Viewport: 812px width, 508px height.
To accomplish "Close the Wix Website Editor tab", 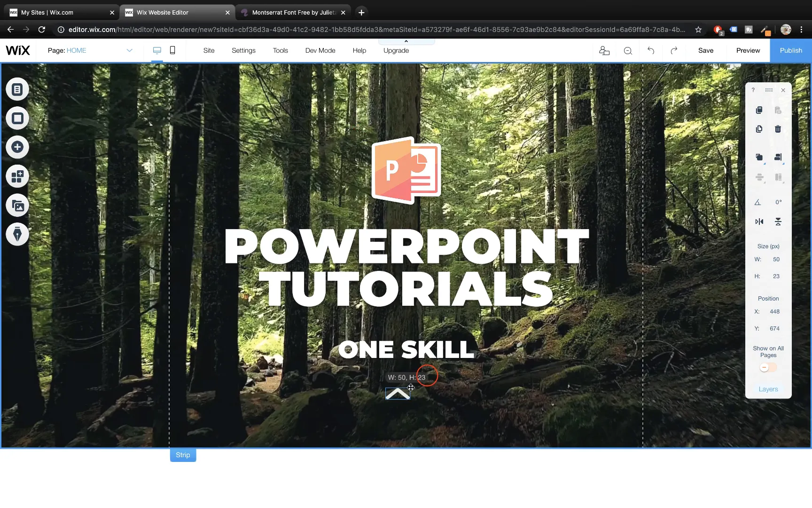I will [x=227, y=13].
